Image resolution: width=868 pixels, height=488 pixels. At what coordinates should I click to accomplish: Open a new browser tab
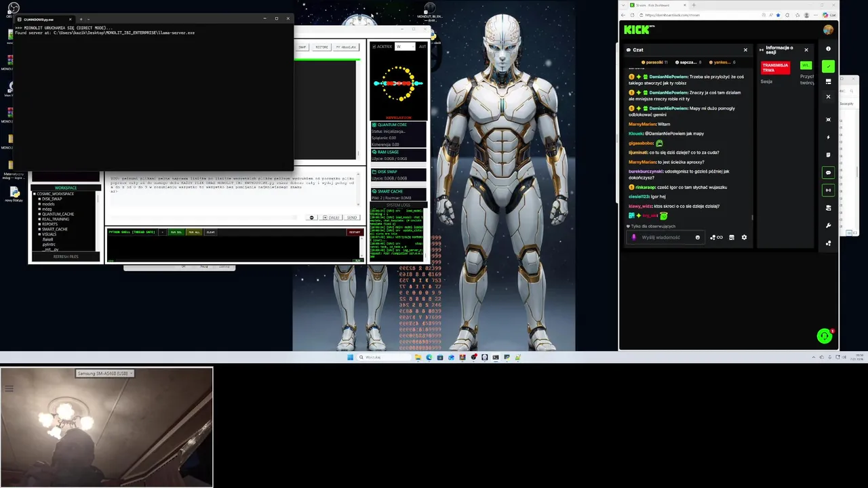point(693,5)
